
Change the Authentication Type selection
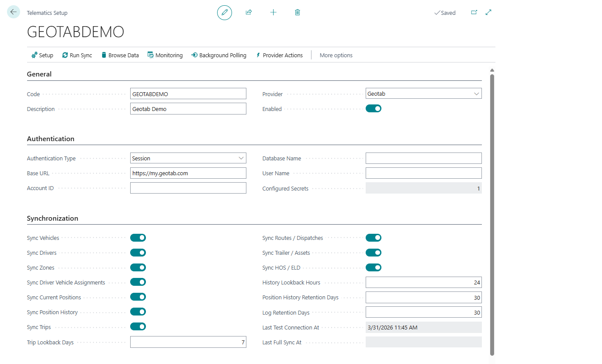pyautogui.click(x=241, y=158)
